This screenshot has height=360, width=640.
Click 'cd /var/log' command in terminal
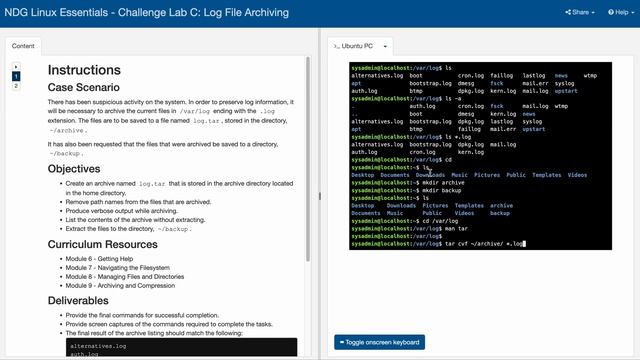click(440, 221)
